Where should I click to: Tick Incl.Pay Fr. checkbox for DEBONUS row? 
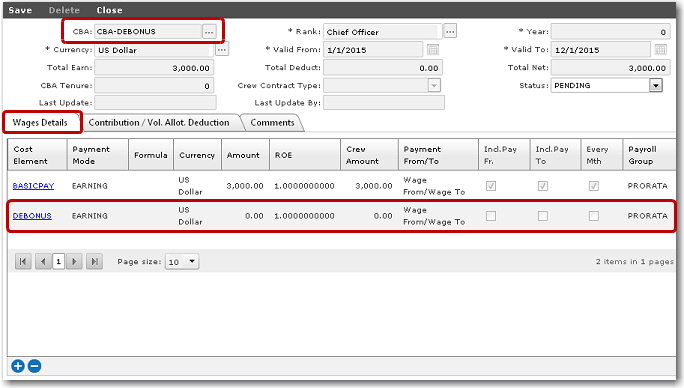[x=491, y=216]
